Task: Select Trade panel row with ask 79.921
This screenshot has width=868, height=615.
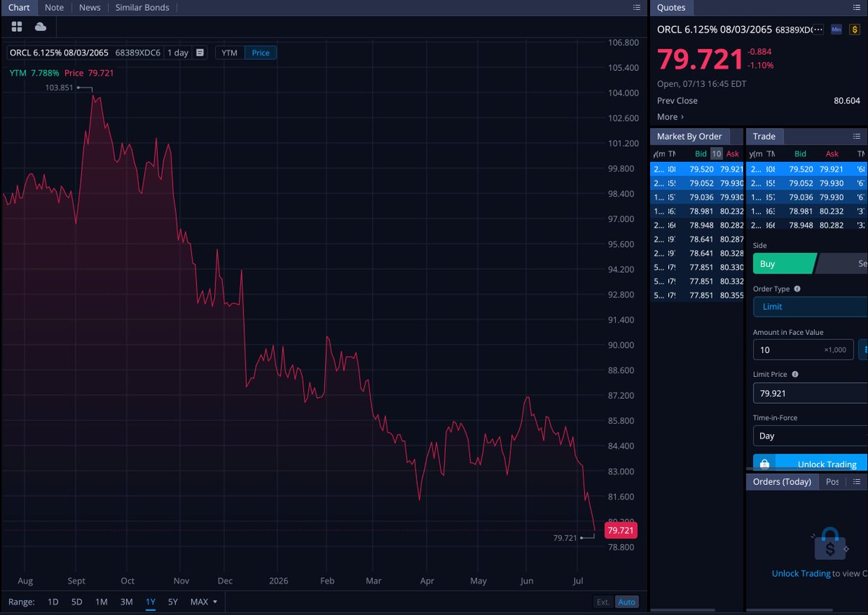Action: click(807, 169)
